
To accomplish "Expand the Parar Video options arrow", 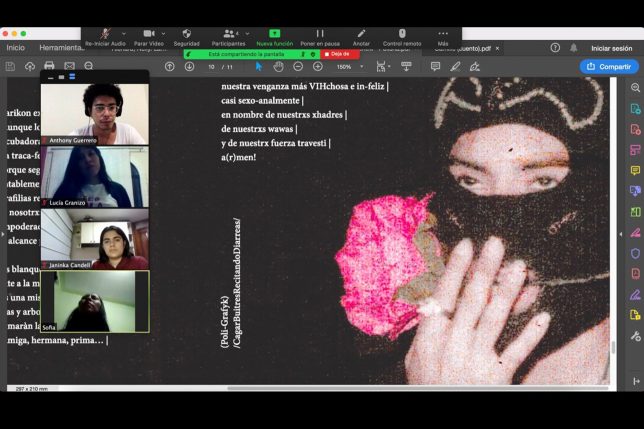I will (x=164, y=33).
